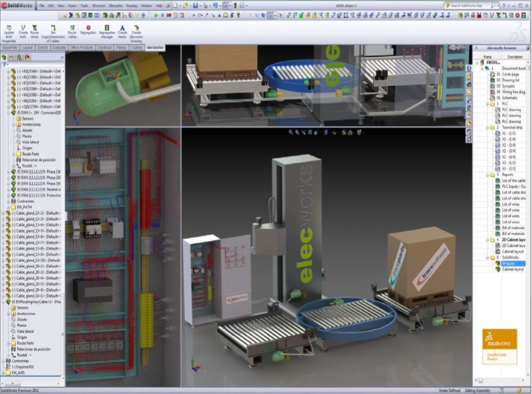The width and height of the screenshot is (532, 394).
Task: Open the Insert menu
Action: (72, 6)
